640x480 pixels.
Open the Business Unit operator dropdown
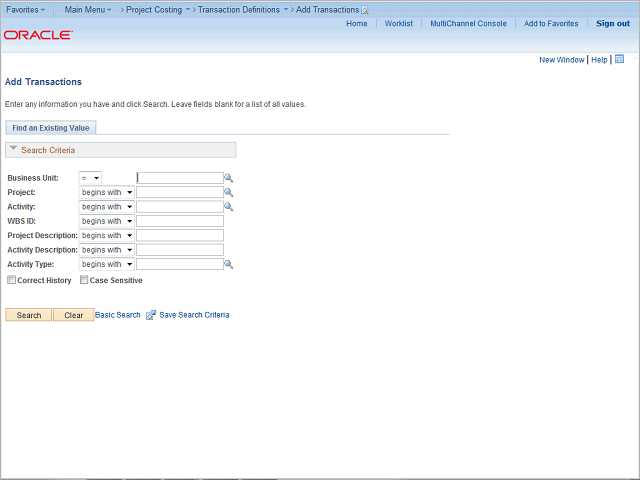tap(90, 178)
